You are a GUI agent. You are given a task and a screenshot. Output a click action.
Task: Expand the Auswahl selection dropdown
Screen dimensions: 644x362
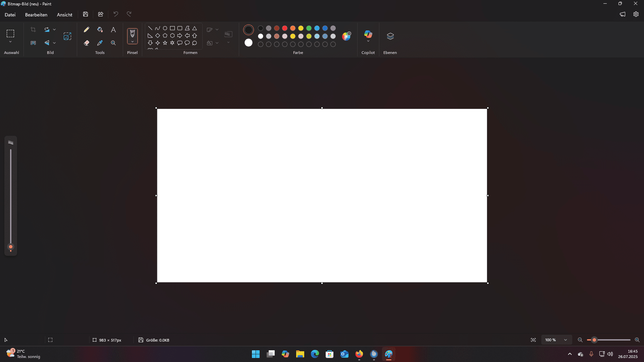coord(10,42)
